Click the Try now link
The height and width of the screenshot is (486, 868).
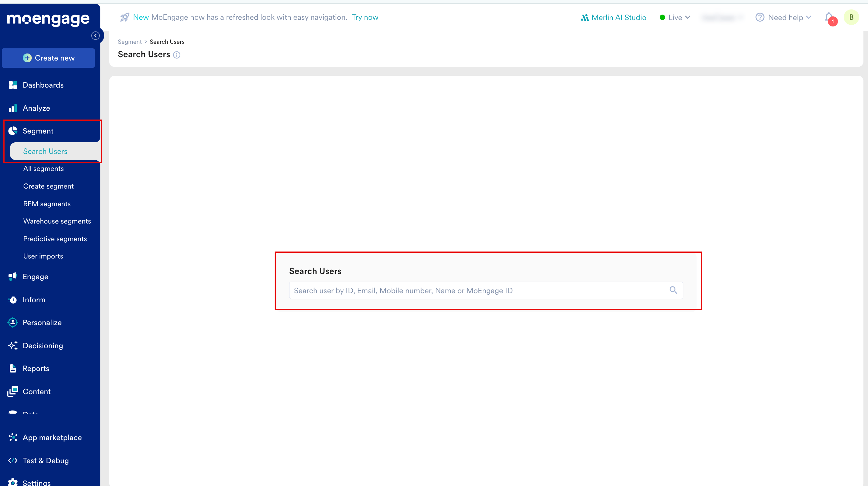(x=365, y=17)
